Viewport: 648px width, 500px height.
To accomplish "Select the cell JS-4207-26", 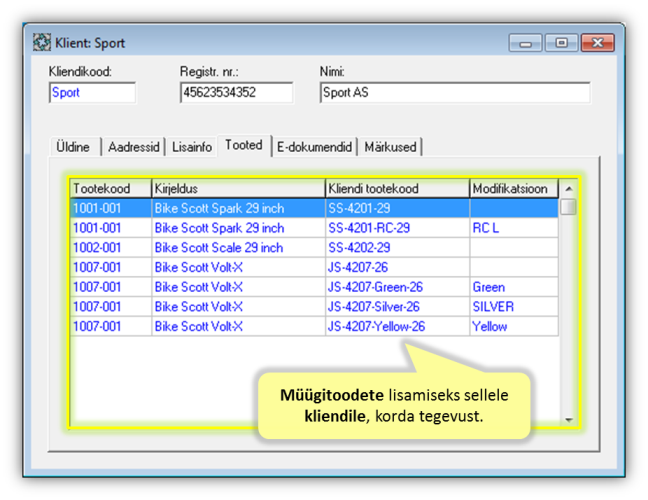I will (398, 267).
